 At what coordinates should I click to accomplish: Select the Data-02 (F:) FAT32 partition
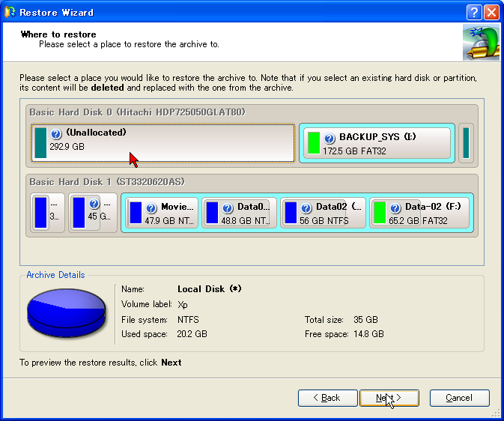[x=419, y=213]
